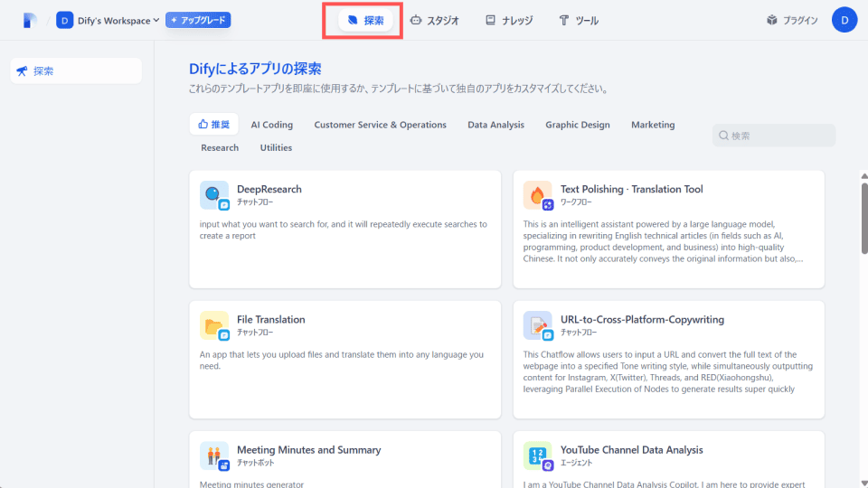Click the URL-to-Cross-Platform-Copywriting app icon
The width and height of the screenshot is (868, 488).
[537, 325]
